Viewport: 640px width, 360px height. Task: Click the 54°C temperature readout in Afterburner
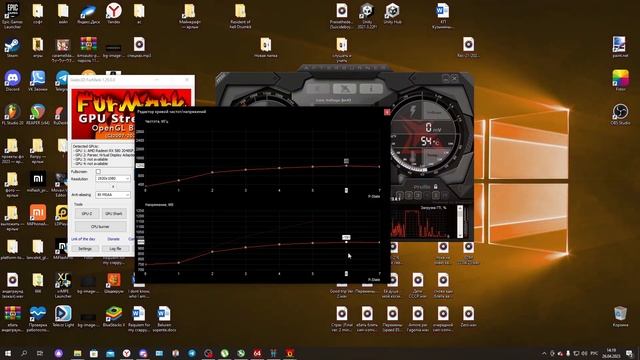(430, 142)
